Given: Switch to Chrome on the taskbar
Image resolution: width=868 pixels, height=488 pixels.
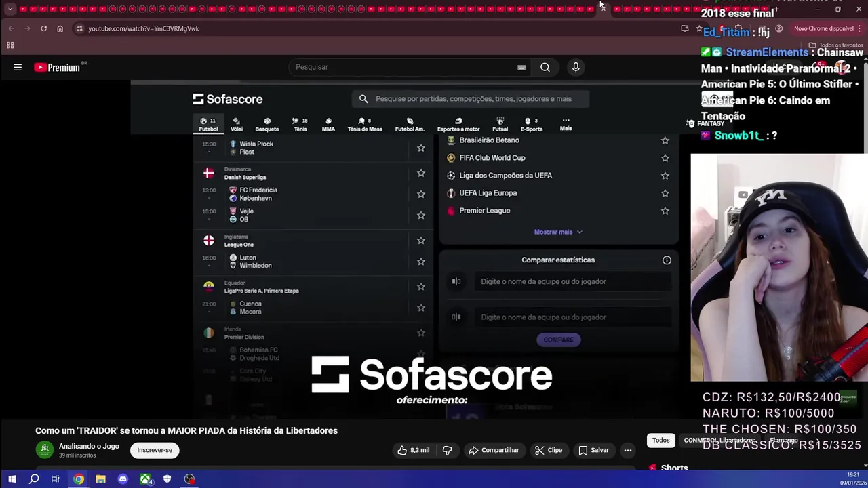Looking at the screenshot, I should (x=79, y=479).
